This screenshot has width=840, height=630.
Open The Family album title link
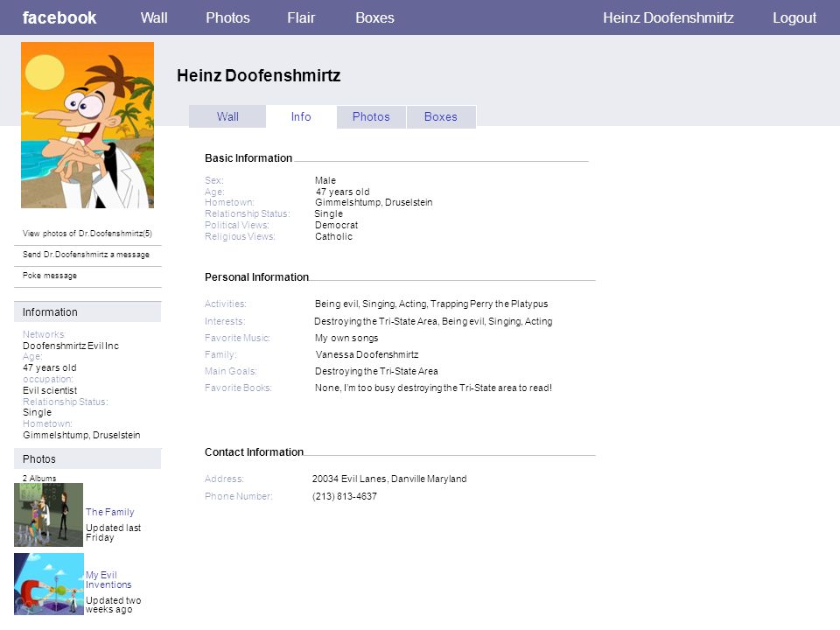point(110,512)
